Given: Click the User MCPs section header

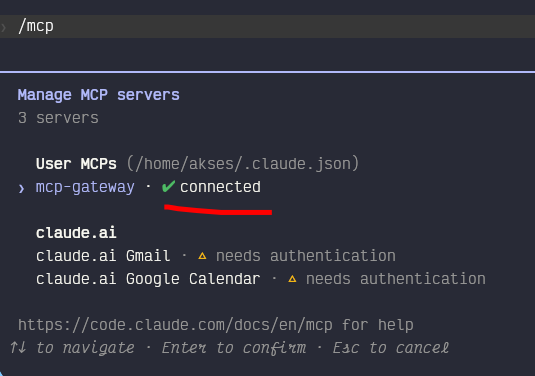Looking at the screenshot, I should [x=76, y=163].
